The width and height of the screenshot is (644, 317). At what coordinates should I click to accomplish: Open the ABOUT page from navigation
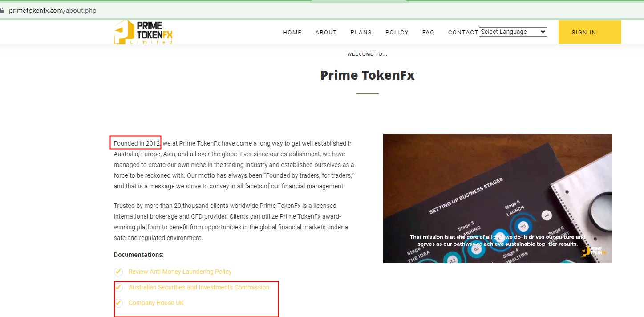326,32
